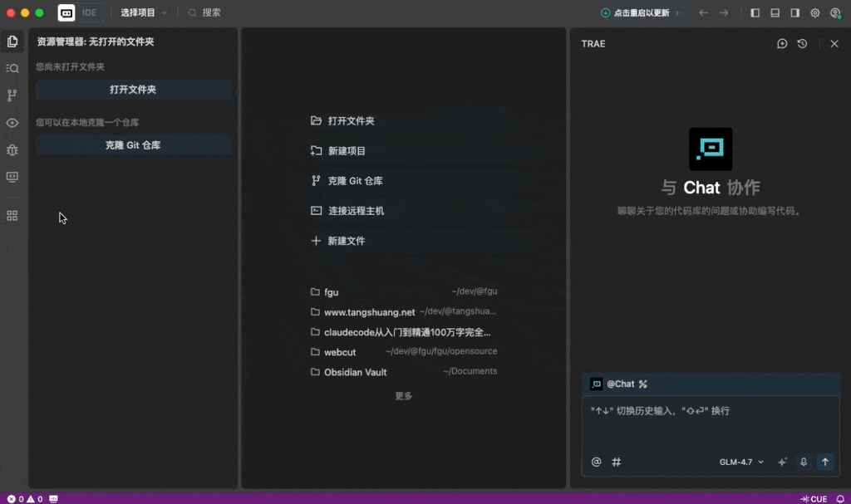The height and width of the screenshot is (504, 851).
Task: Start a new chat in TRAE panel
Action: pyautogui.click(x=782, y=44)
